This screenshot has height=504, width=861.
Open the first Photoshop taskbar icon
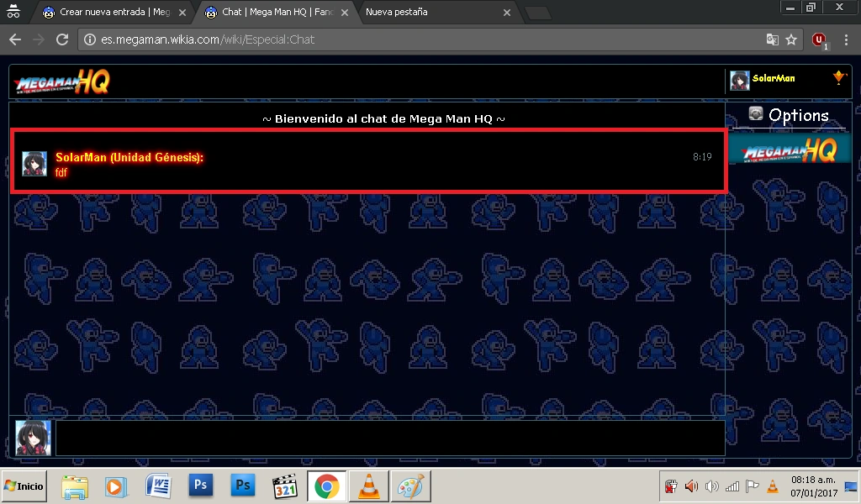(200, 486)
